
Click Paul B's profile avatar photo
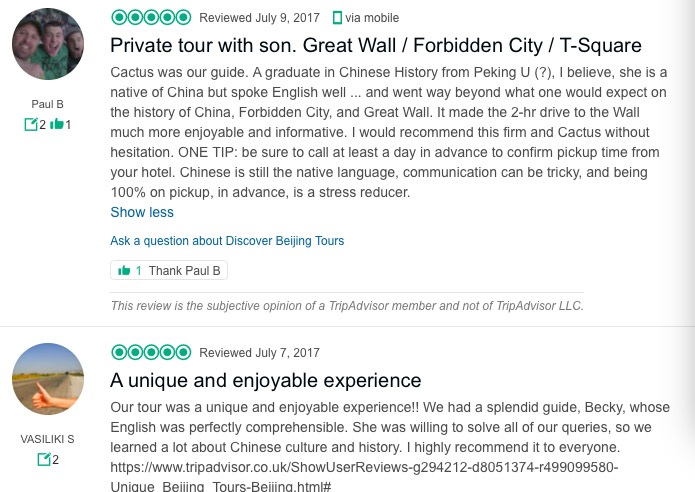click(x=47, y=47)
